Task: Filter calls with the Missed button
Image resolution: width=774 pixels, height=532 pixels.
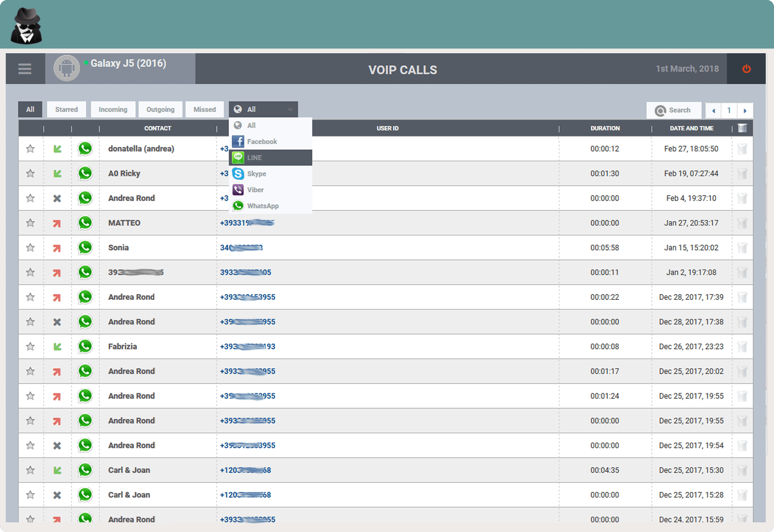Action: click(x=205, y=109)
